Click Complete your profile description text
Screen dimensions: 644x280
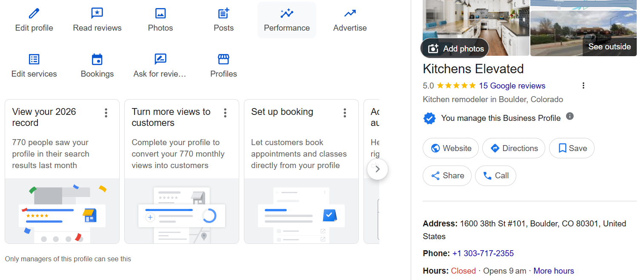[178, 154]
